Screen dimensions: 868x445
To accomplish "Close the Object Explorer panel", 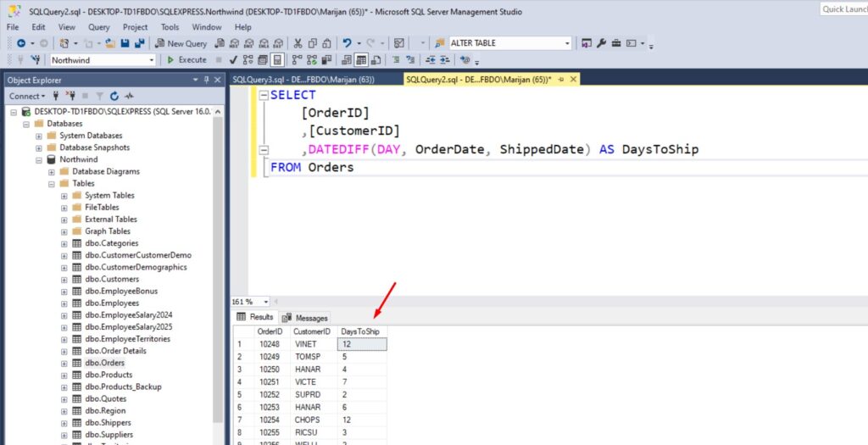I will [x=218, y=81].
